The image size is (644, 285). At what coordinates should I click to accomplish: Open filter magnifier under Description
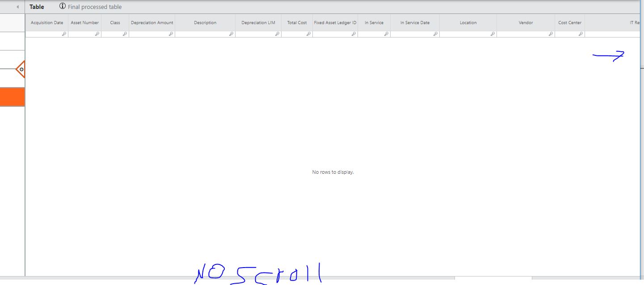click(x=231, y=34)
